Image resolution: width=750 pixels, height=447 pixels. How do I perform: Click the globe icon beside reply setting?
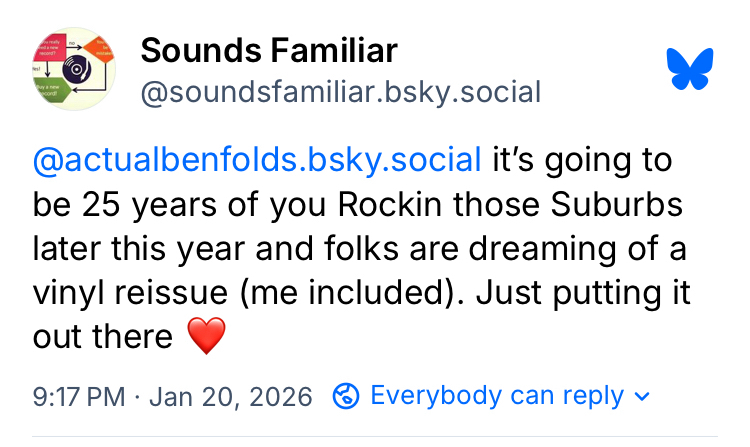[x=345, y=396]
